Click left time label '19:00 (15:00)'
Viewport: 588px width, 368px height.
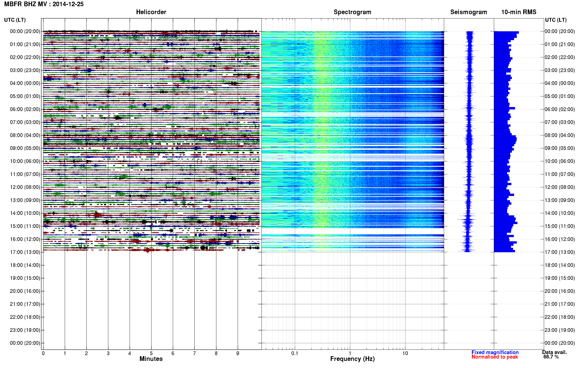pos(25,278)
